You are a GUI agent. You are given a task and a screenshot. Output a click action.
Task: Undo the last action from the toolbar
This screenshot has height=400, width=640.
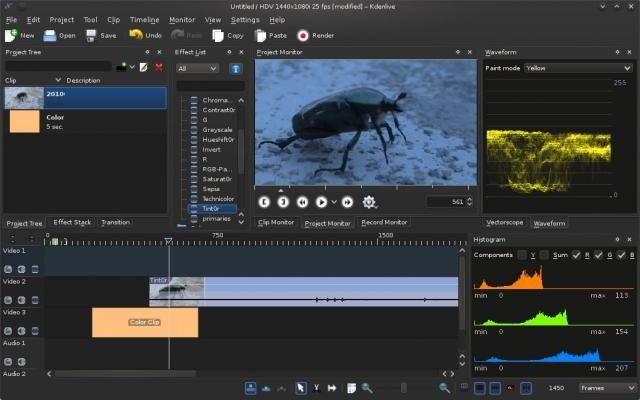145,36
